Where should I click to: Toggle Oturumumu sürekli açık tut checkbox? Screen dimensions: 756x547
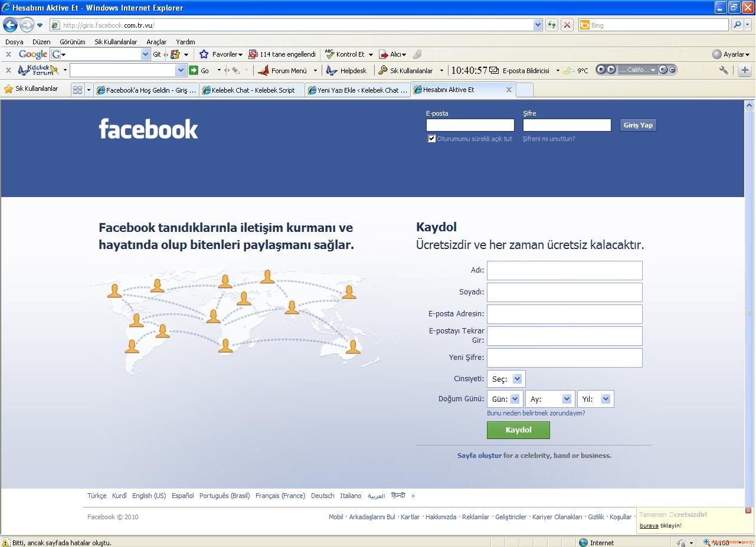[x=431, y=139]
